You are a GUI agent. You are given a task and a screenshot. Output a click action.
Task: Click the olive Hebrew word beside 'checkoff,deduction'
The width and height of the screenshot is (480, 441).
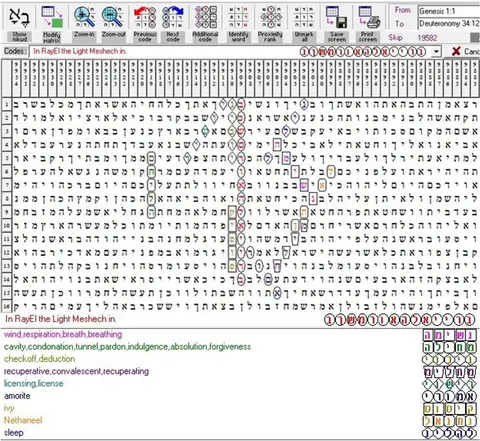pos(450,360)
